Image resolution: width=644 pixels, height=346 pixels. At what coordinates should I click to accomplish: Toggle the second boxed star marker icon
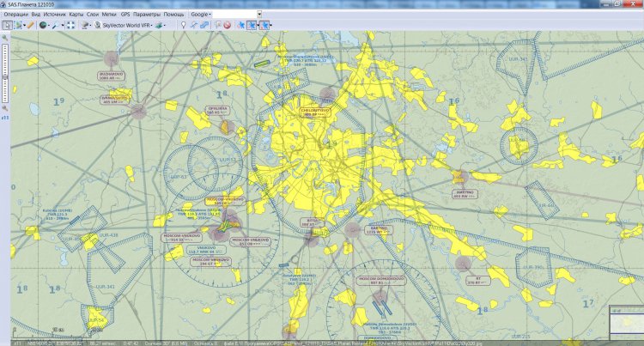click(252, 26)
